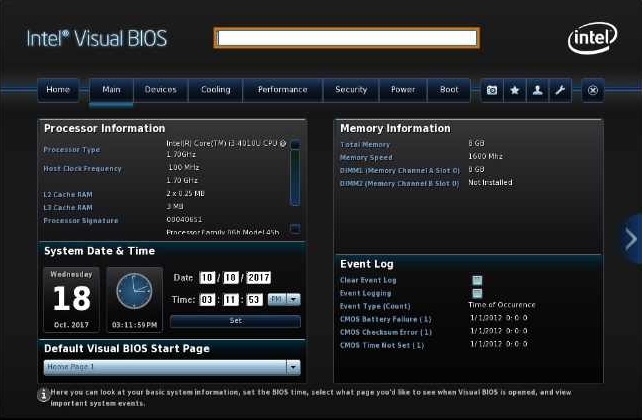Screen dimensions: 642x420
Task: Expand the Default Visual BIOS Start Page dropdown
Action: tap(292, 367)
